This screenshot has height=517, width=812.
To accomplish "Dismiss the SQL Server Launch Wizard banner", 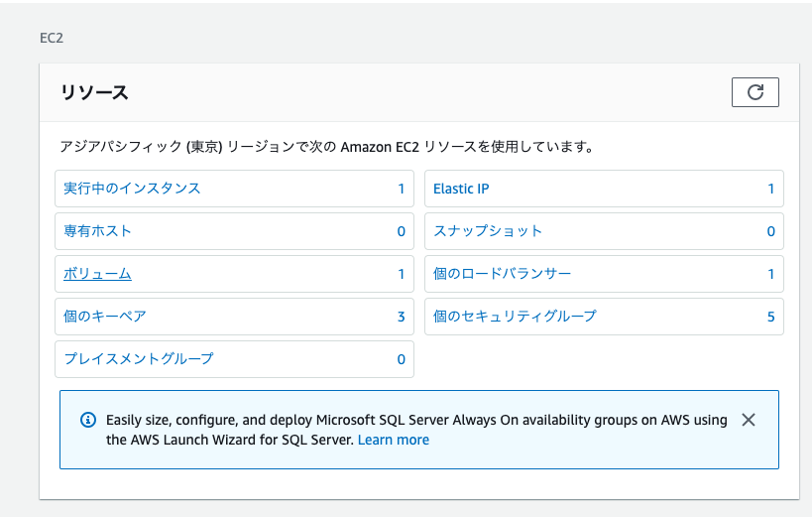I will pyautogui.click(x=749, y=420).
